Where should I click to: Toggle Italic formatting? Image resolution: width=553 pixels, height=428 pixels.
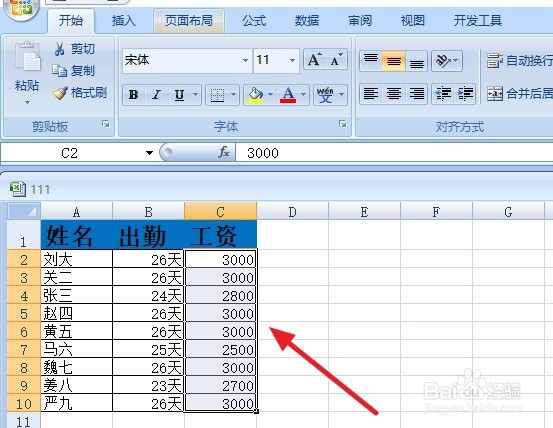(156, 94)
